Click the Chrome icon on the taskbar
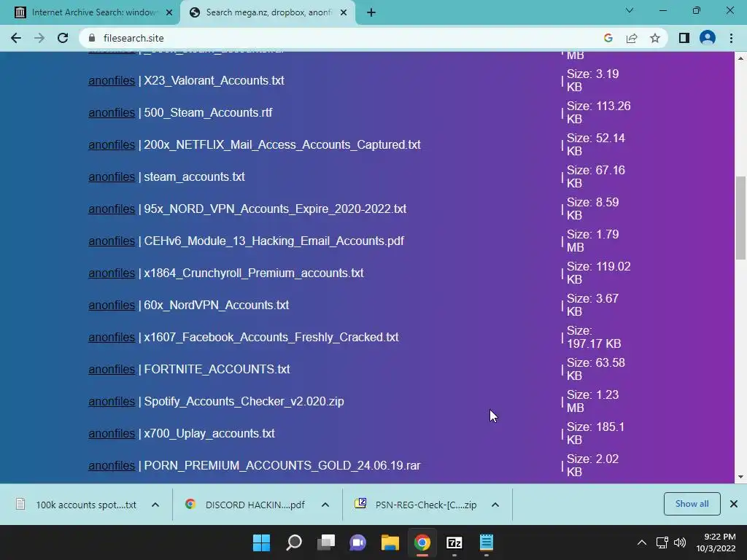This screenshot has height=560, width=747. 422,542
